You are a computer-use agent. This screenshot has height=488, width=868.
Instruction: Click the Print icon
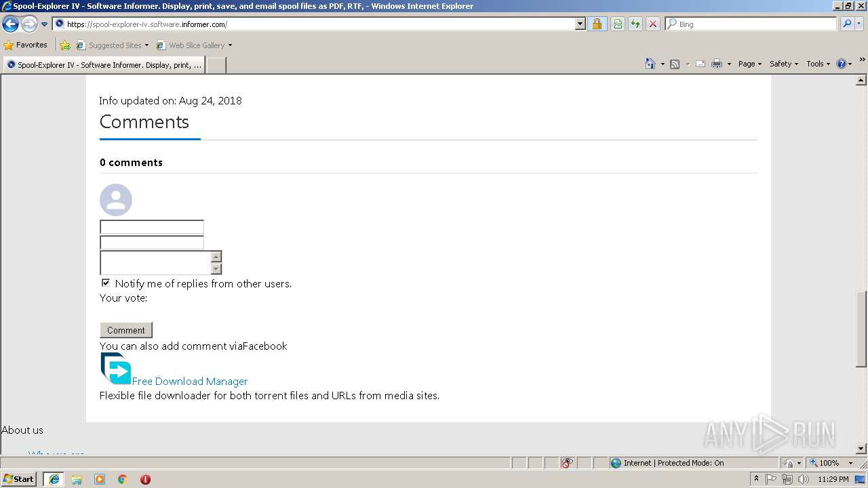pos(717,64)
